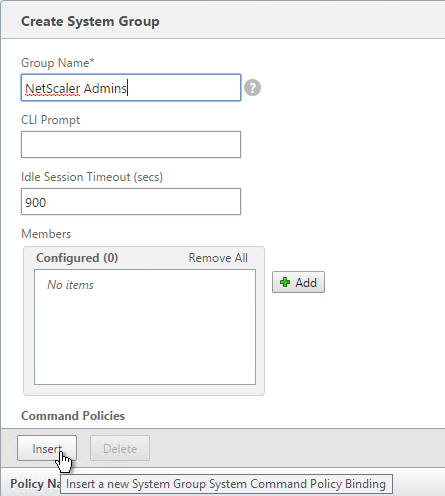
Task: Click the Configured (0) list header
Action: [77, 258]
